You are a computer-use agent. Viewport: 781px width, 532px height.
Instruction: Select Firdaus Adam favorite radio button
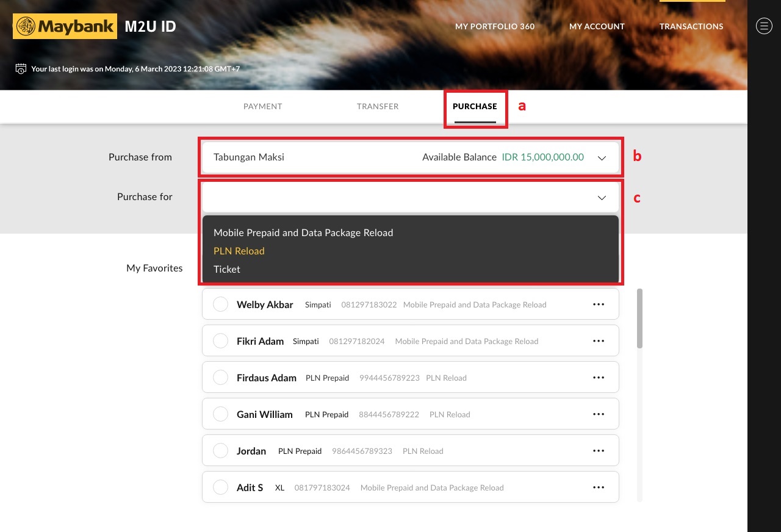(x=220, y=378)
